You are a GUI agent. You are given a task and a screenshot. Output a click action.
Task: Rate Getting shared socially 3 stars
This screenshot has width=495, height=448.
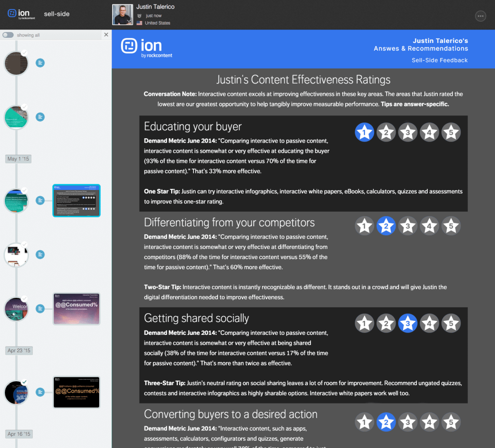pos(408,323)
